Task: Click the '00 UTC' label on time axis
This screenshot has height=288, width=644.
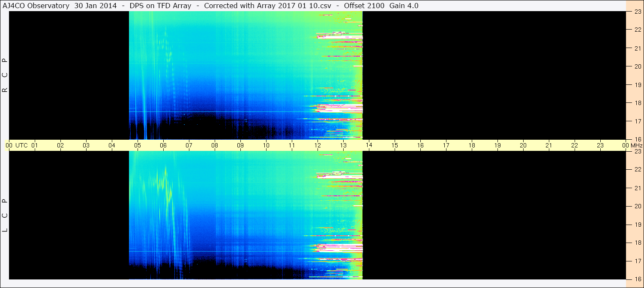Action: tap(16, 145)
